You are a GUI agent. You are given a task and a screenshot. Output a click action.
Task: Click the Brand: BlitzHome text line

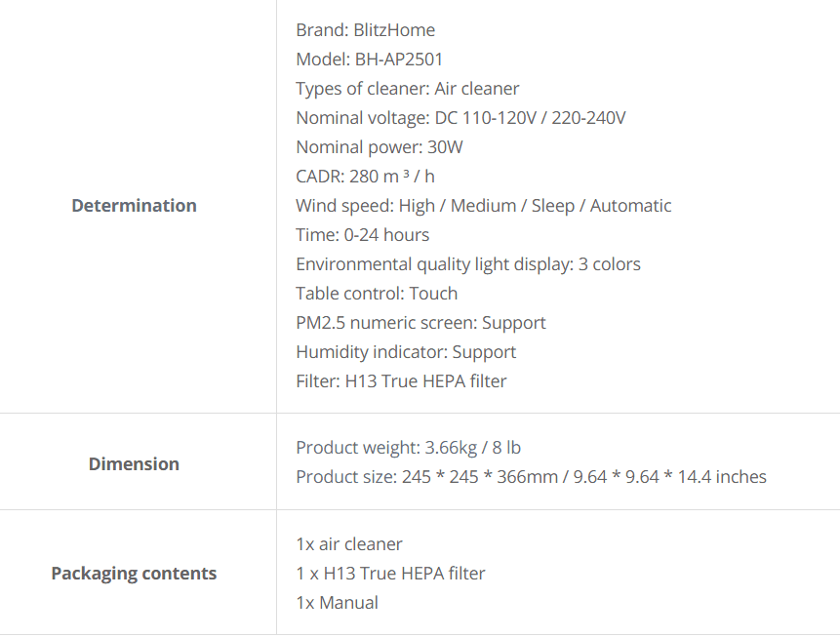pyautogui.click(x=365, y=30)
